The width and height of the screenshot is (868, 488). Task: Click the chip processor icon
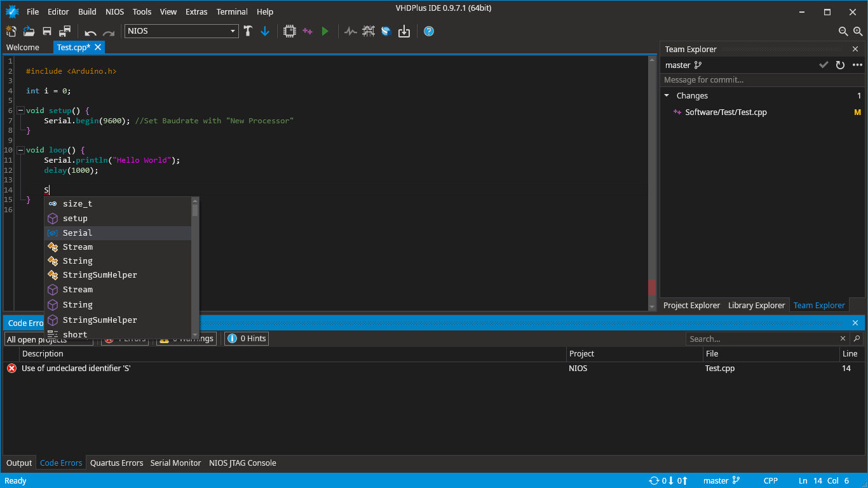(289, 31)
